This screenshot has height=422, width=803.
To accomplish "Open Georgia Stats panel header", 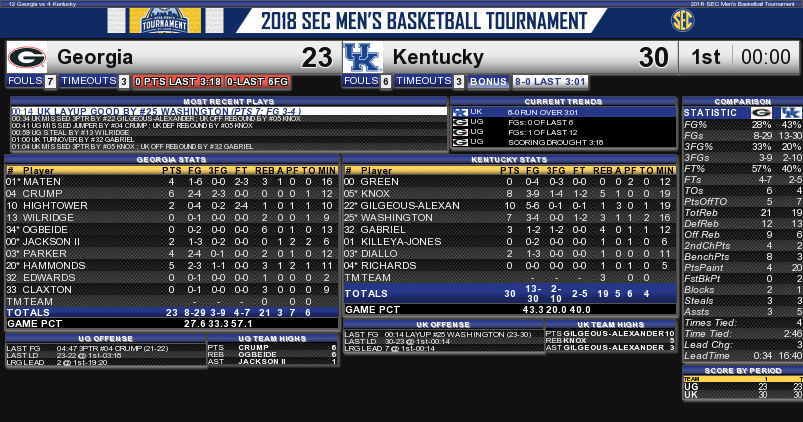I will 172,160.
